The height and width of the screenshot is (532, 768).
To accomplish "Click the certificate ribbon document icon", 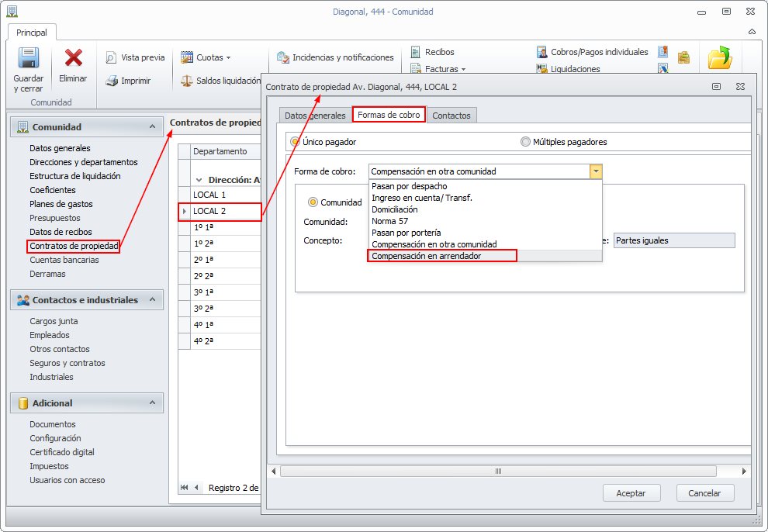I will pyautogui.click(x=663, y=52).
